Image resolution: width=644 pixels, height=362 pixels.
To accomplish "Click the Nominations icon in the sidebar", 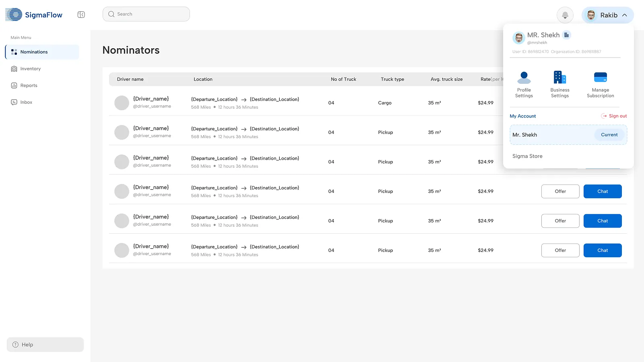I will [x=14, y=52].
